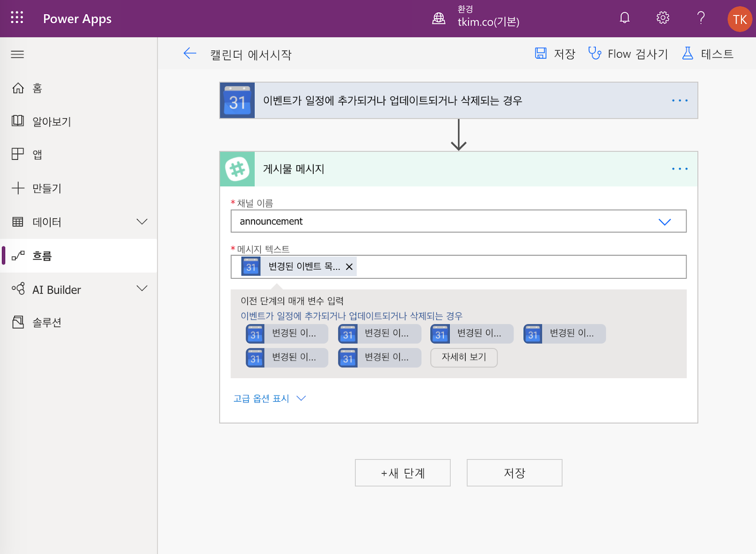This screenshot has height=554, width=756.
Task: Click the 솔루션 icon in sidebar
Action: [18, 322]
